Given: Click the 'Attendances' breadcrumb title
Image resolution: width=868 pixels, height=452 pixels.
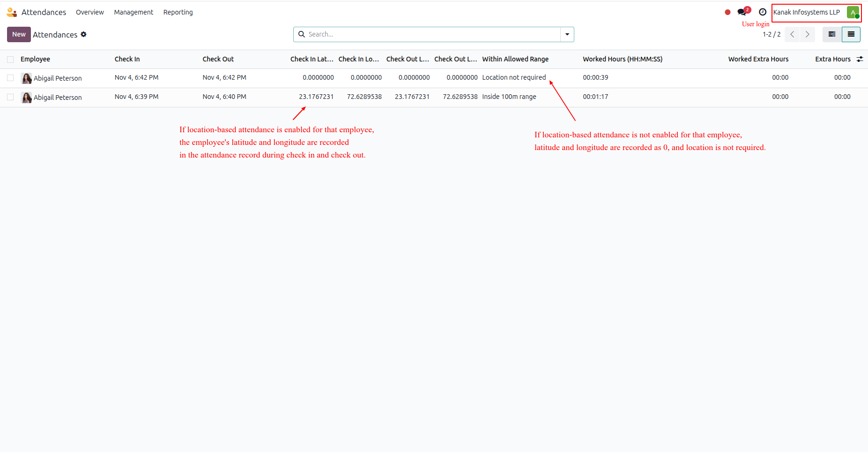Looking at the screenshot, I should [x=55, y=35].
